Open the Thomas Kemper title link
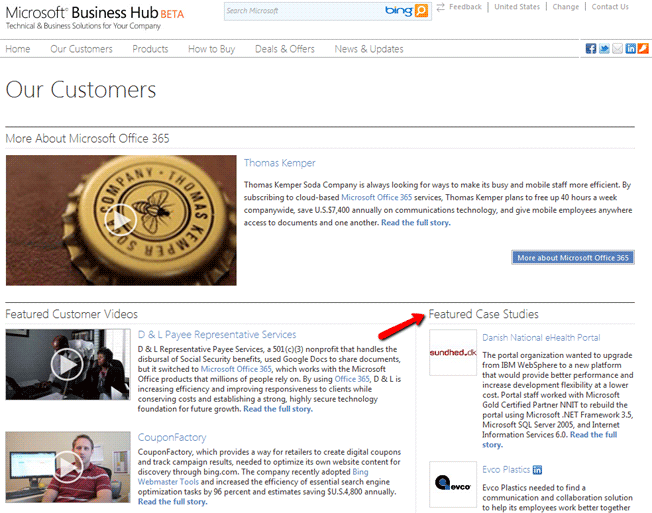Screen dimensions: 652x513 (279, 163)
